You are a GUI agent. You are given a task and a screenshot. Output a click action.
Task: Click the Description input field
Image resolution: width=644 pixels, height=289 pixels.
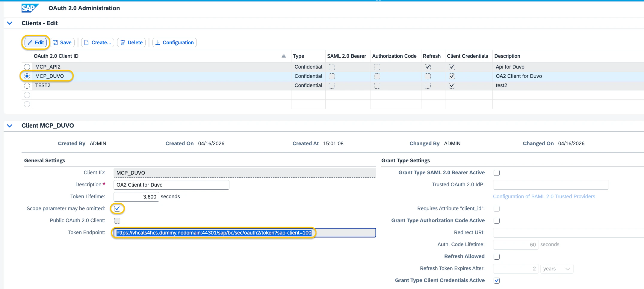[x=171, y=185]
